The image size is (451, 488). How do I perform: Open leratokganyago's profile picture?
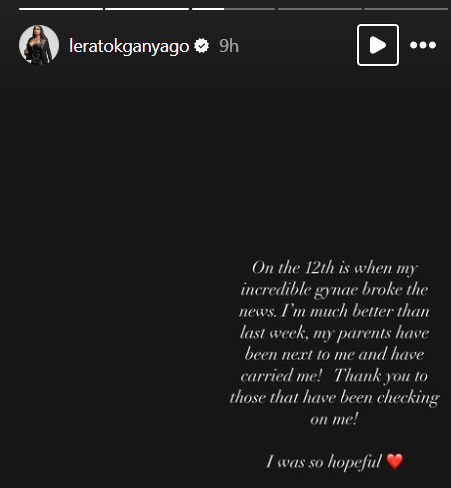point(39,45)
